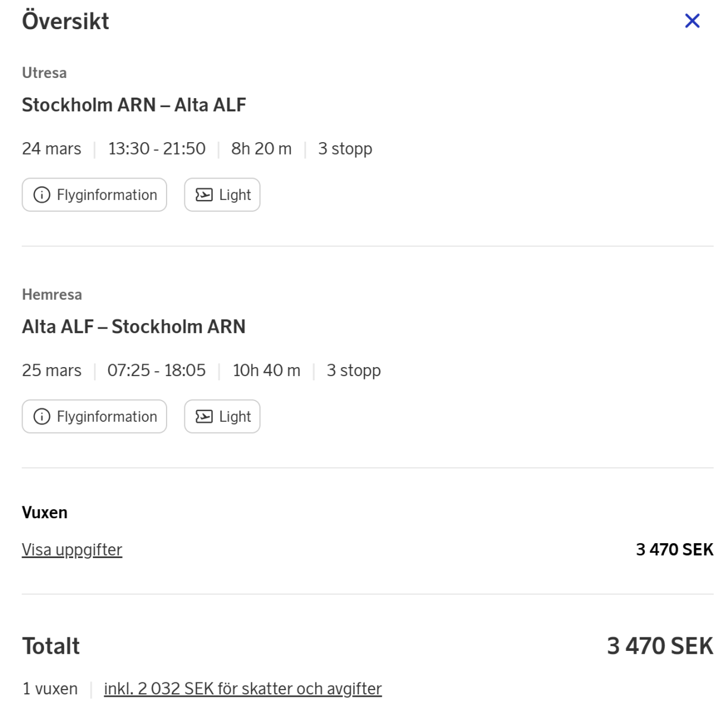Image resolution: width=728 pixels, height=714 pixels.
Task: Click the Stockholm ARN – Alta ALF route heading
Action: point(134,105)
